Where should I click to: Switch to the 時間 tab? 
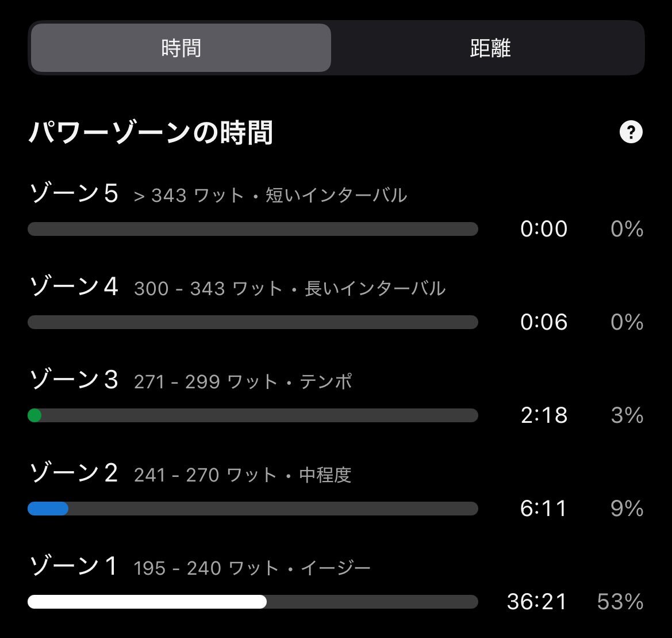click(181, 48)
